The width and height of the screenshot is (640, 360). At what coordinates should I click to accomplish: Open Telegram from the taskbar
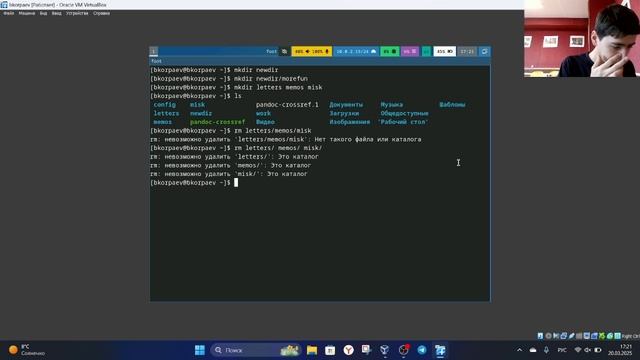click(x=422, y=350)
